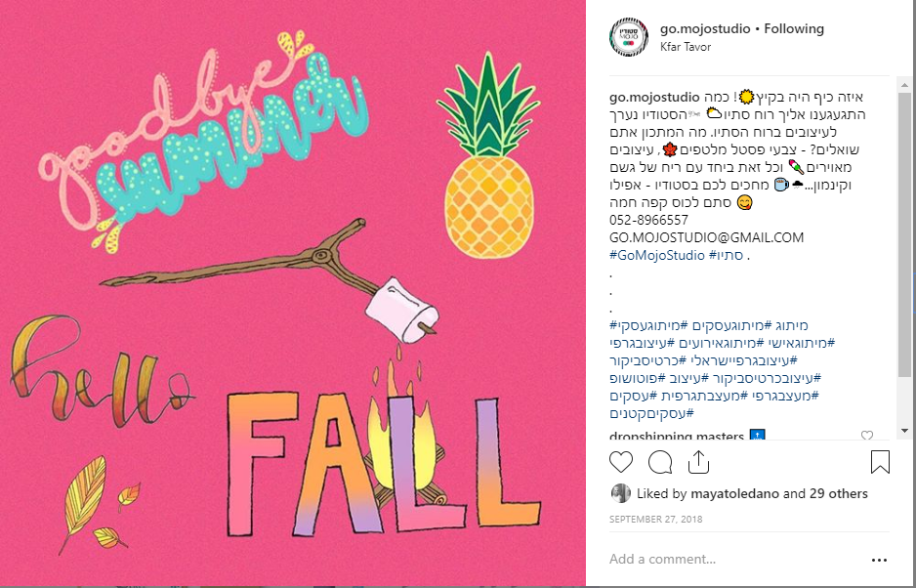The height and width of the screenshot is (588, 916).
Task: Click the caption scrollbar up arrow
Action: click(x=904, y=85)
